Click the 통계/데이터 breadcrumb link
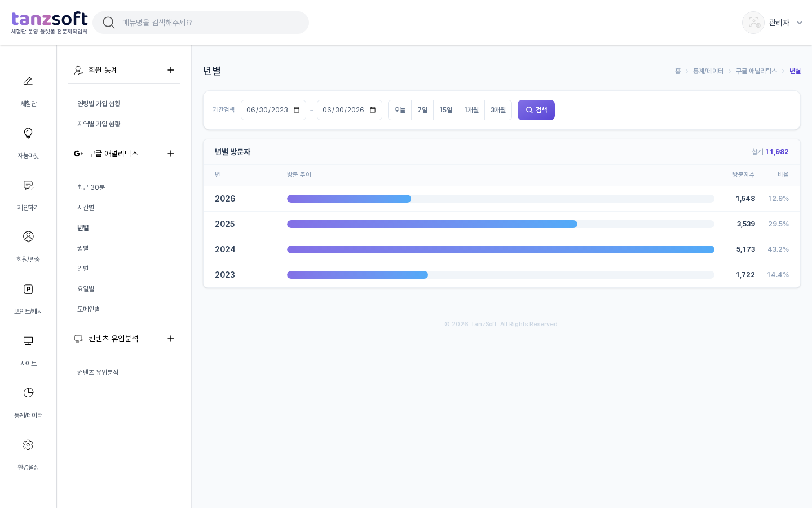812x508 pixels. pos(708,71)
